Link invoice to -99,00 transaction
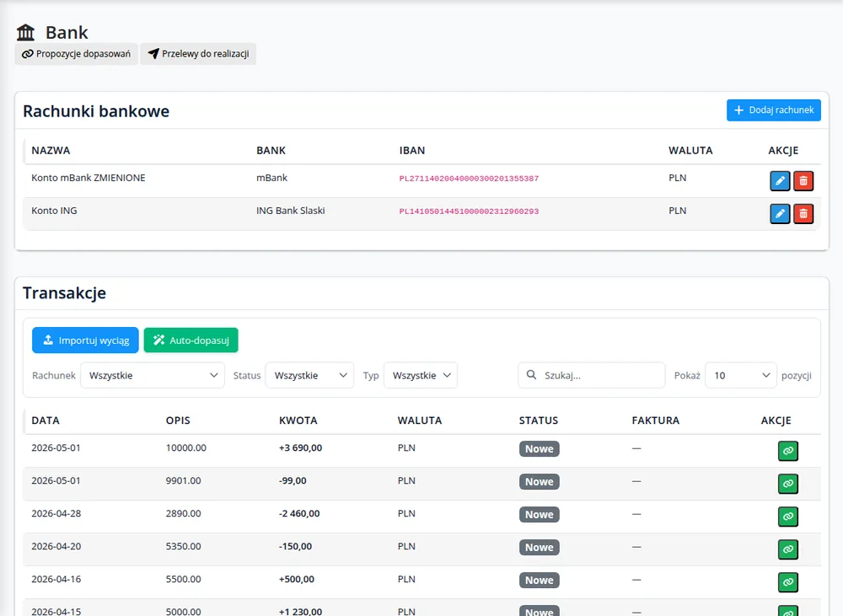 (787, 484)
